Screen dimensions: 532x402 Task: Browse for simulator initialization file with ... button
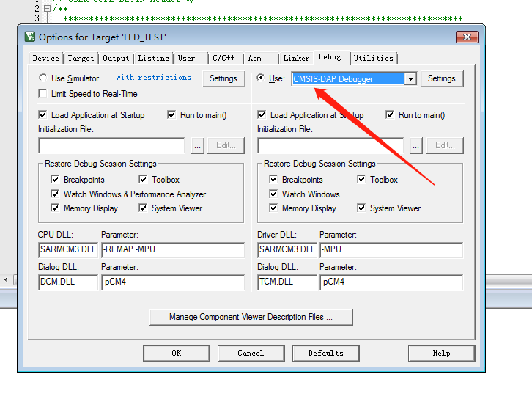197,145
